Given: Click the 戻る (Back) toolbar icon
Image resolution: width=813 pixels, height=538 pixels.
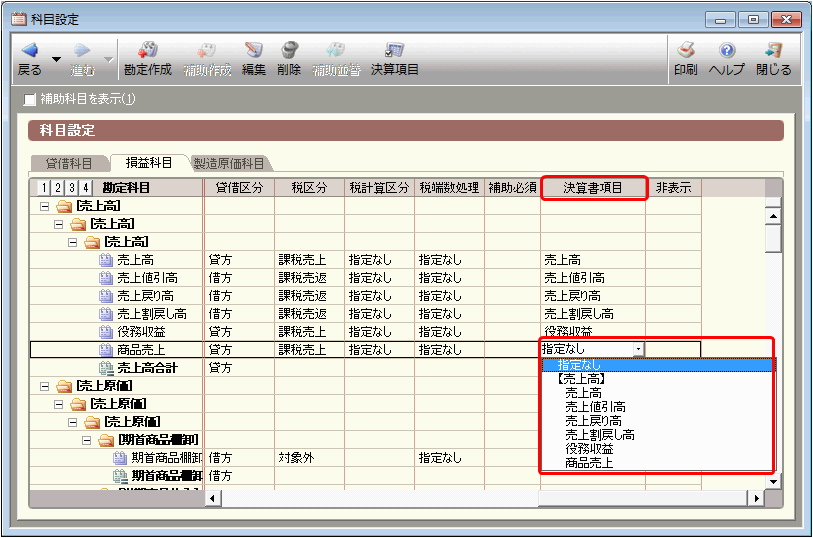Looking at the screenshot, I should click(x=29, y=58).
